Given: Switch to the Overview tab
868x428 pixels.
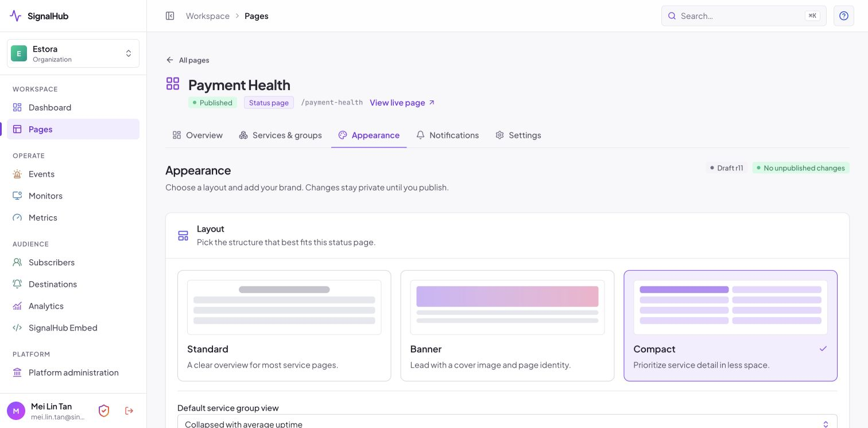Looking at the screenshot, I should point(197,135).
